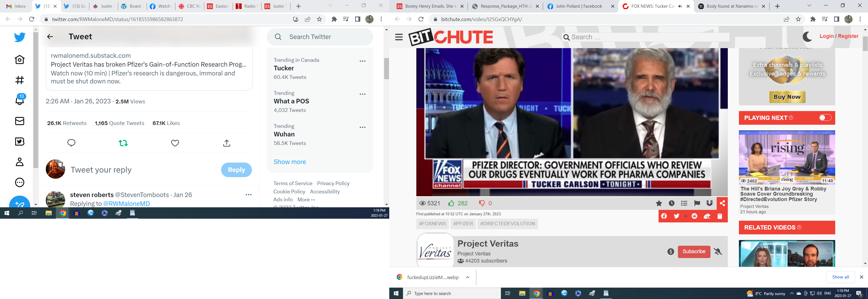The image size is (868, 299).
Task: Click the Twitter page scrollbar
Action: coord(386,68)
